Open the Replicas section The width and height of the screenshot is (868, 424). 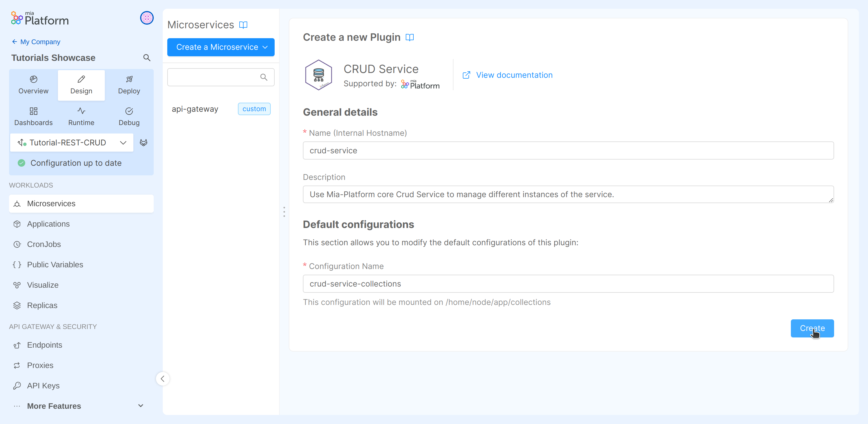[x=42, y=305]
